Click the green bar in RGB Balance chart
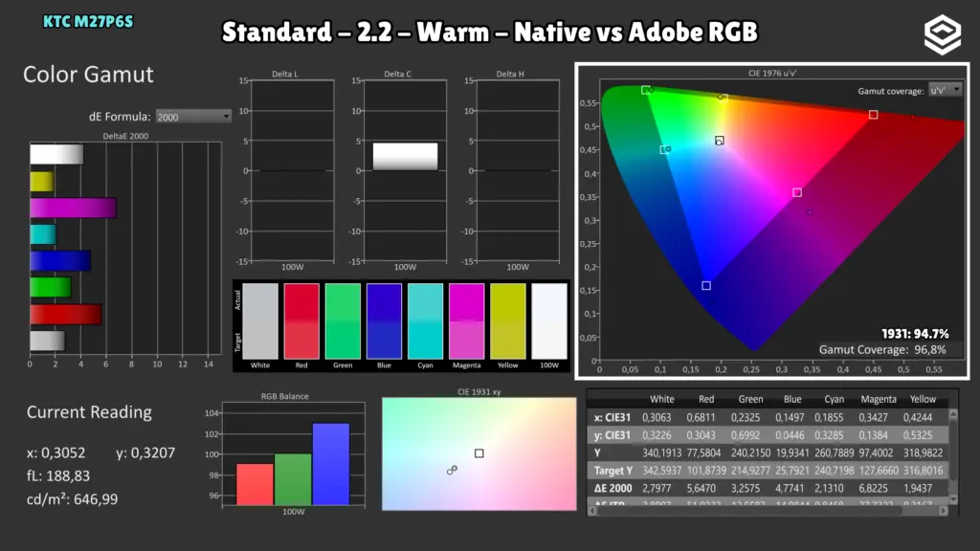This screenshot has height=551, width=980. [293, 479]
